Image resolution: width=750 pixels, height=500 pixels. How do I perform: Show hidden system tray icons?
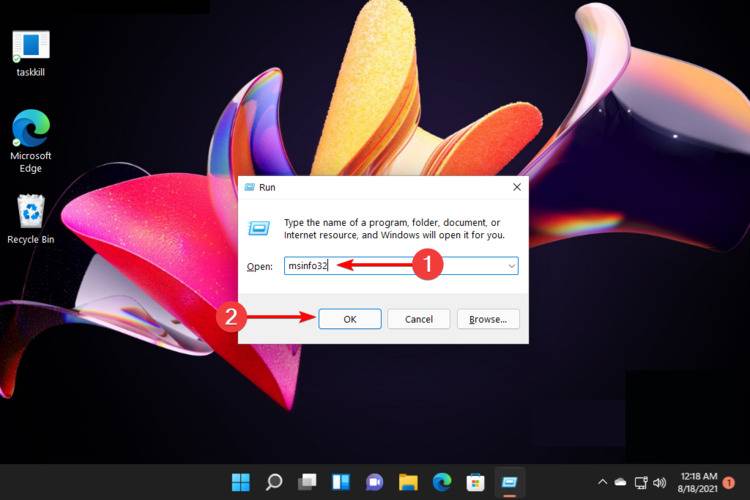coord(602,482)
